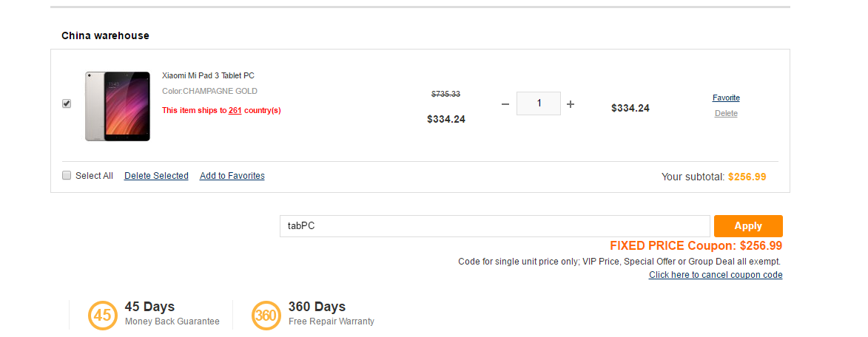868x337 pixels.
Task: Click Delete Selected link
Action: tap(156, 176)
